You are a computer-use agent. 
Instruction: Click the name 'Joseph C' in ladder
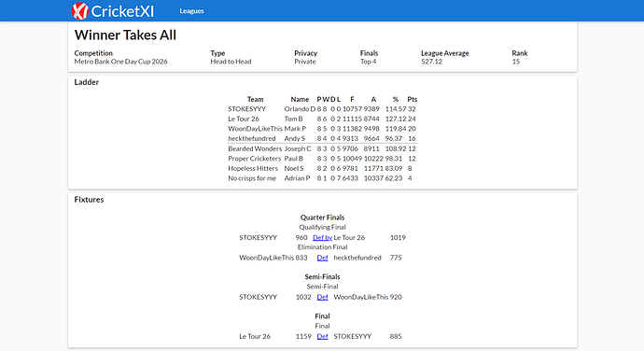click(x=298, y=148)
